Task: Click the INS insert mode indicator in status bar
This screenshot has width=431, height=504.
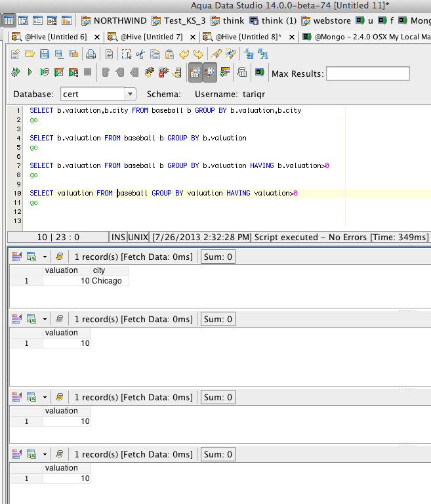Action: point(118,237)
